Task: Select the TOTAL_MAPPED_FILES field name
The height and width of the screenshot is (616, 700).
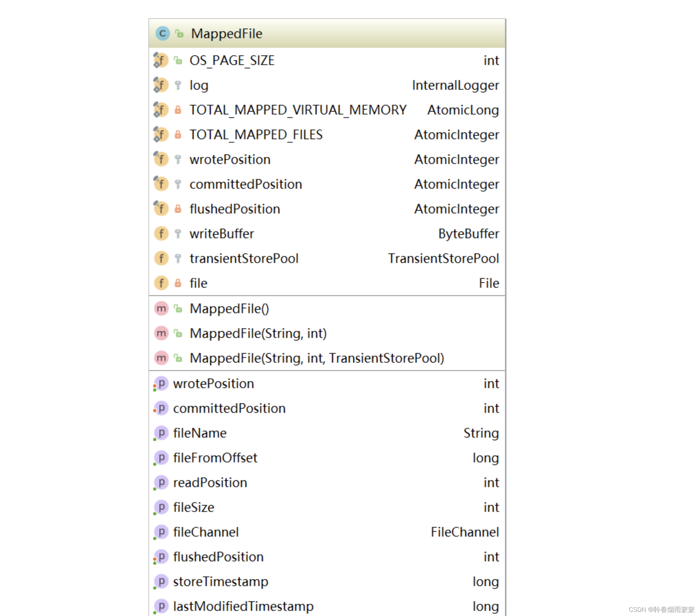Action: click(x=256, y=135)
